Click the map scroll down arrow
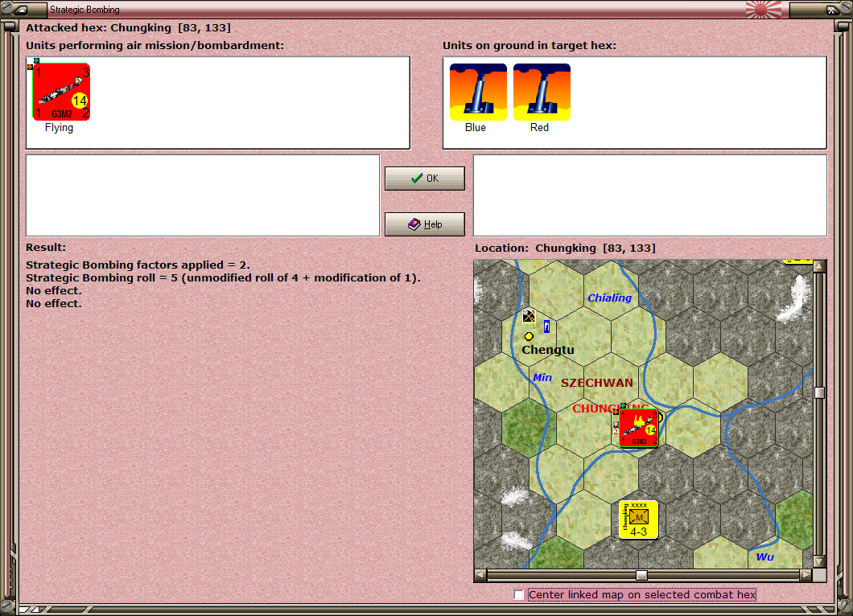853x616 pixels. coord(819,561)
